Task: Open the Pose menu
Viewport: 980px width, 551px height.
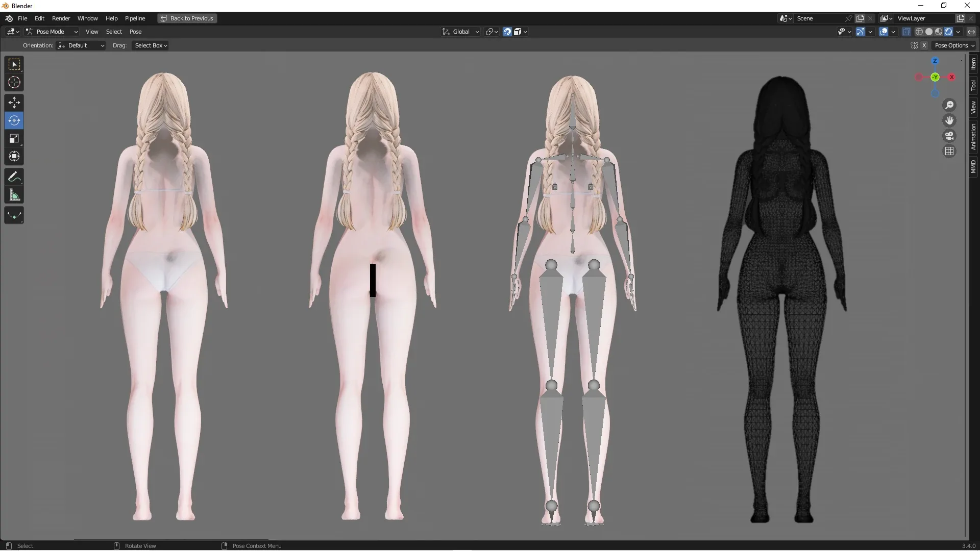Action: 136,31
